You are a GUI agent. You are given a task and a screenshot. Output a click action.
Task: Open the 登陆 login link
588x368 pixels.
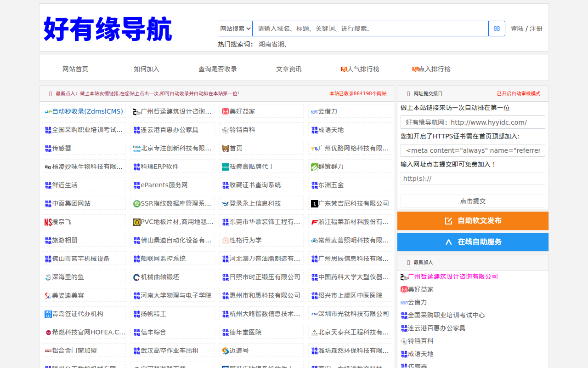(x=517, y=29)
